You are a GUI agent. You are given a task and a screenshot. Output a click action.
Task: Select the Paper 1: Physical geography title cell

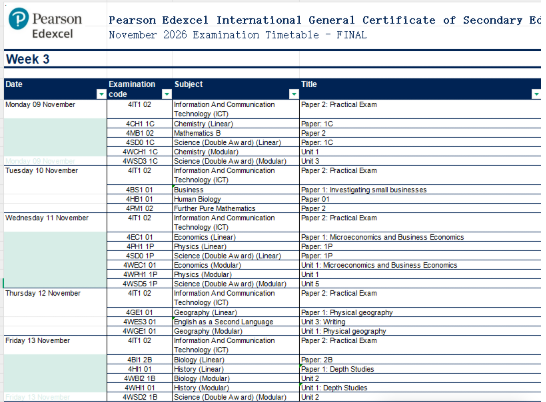click(x=420, y=312)
